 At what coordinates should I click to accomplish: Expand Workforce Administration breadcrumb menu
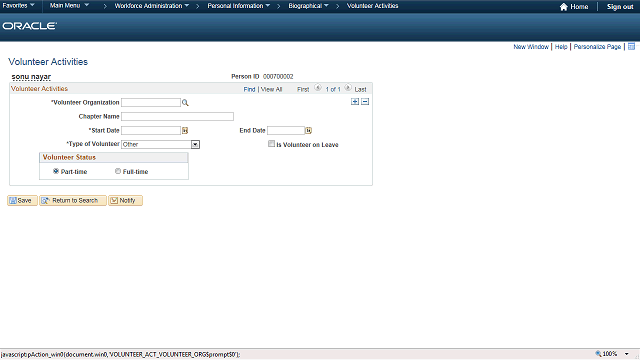coord(151,6)
